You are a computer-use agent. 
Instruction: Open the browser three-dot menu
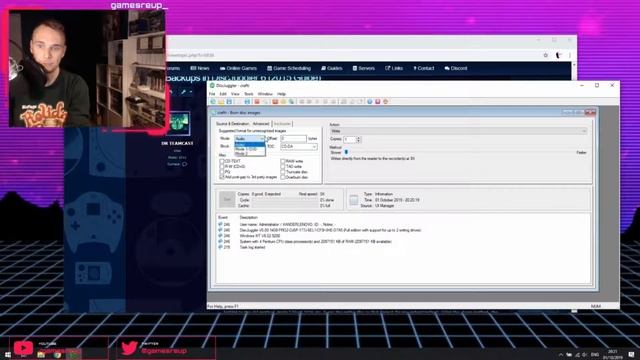point(570,55)
